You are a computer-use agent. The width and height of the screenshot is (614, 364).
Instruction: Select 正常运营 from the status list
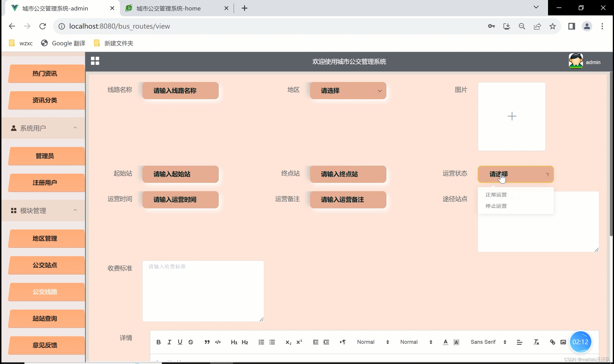pyautogui.click(x=496, y=195)
